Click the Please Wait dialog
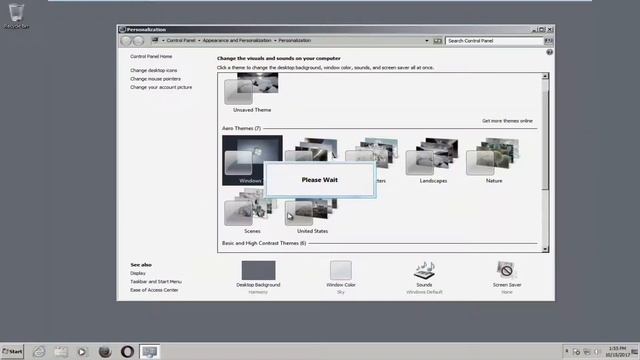Viewport: 640px width, 360px height. pos(320,180)
